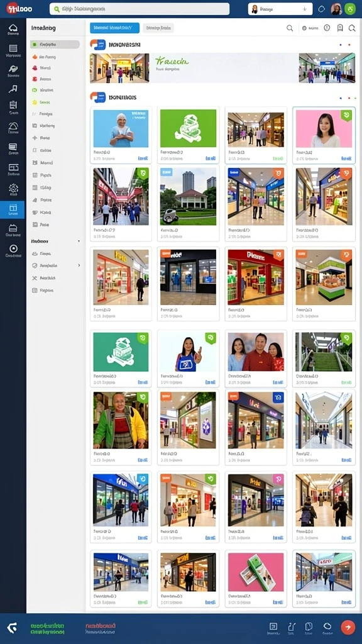Viewport: 362px width, 644px height.
Task: Click the smiley circle icon in toolbar
Action: [x=327, y=28]
